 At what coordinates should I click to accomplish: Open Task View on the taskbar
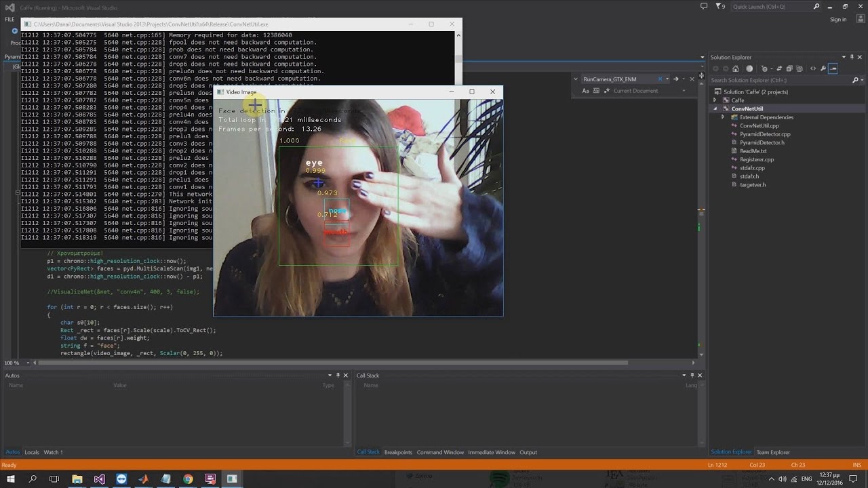click(54, 479)
